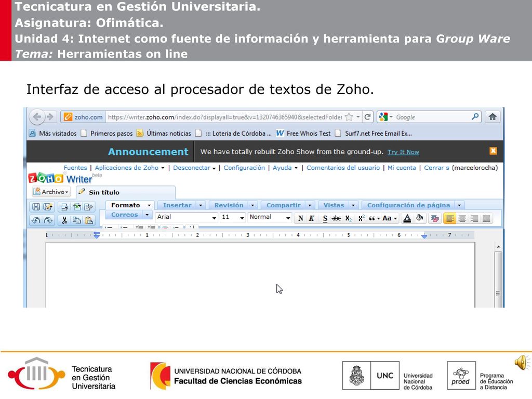Toggle center alignment
Viewport: 532px width, 399px height.
point(462,219)
